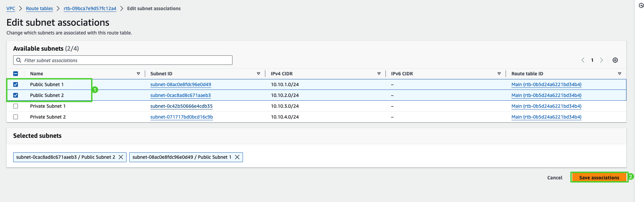This screenshot has width=644, height=202.
Task: Sort by IPv4 CIDR column arrow
Action: click(x=379, y=74)
